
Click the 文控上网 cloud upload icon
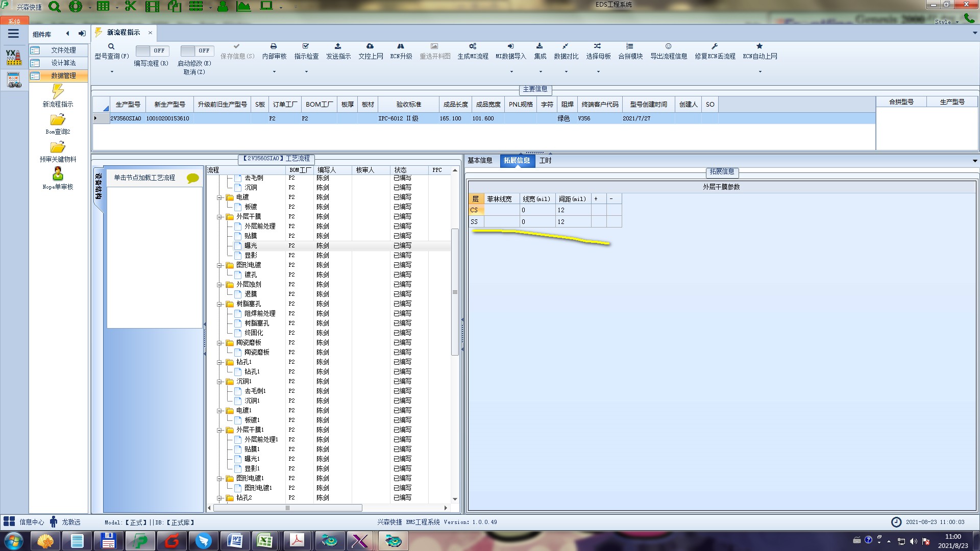pyautogui.click(x=370, y=46)
